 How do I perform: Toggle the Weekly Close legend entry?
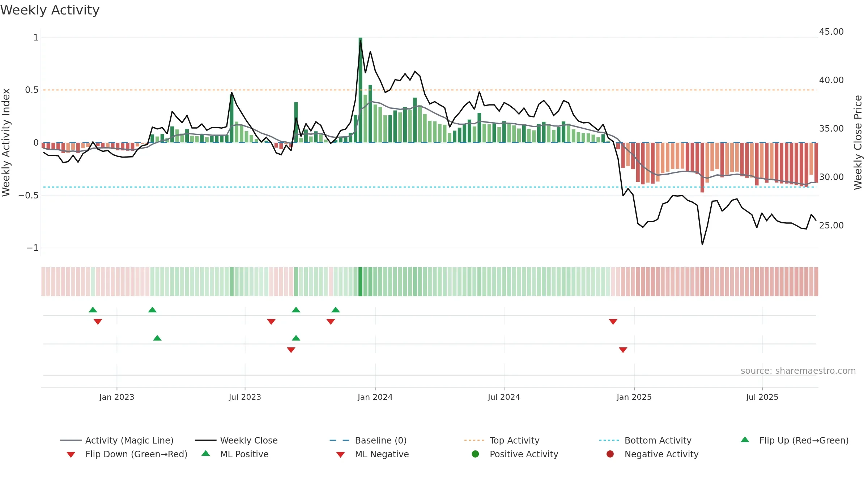[236, 440]
